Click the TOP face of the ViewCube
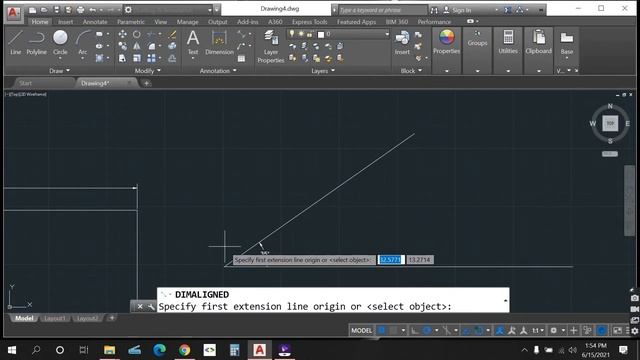The image size is (640, 360). pyautogui.click(x=610, y=123)
